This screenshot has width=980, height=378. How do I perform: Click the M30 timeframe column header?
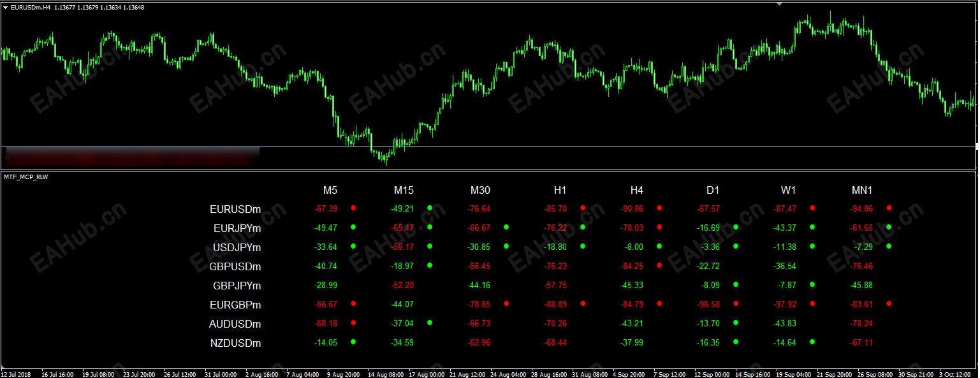click(x=480, y=190)
